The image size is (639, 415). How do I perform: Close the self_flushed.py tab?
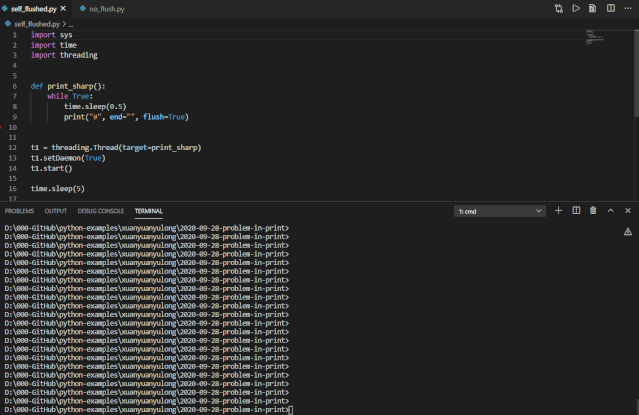pos(63,8)
